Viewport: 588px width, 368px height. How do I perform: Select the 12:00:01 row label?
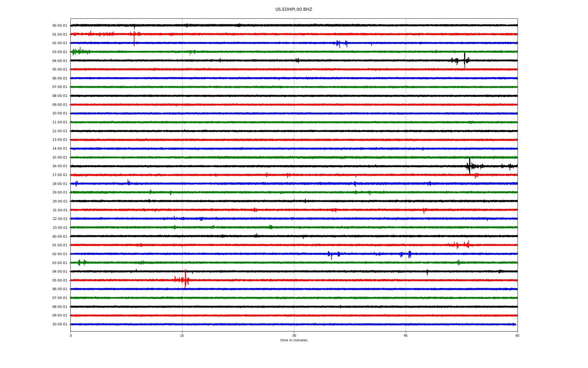[x=60, y=131]
